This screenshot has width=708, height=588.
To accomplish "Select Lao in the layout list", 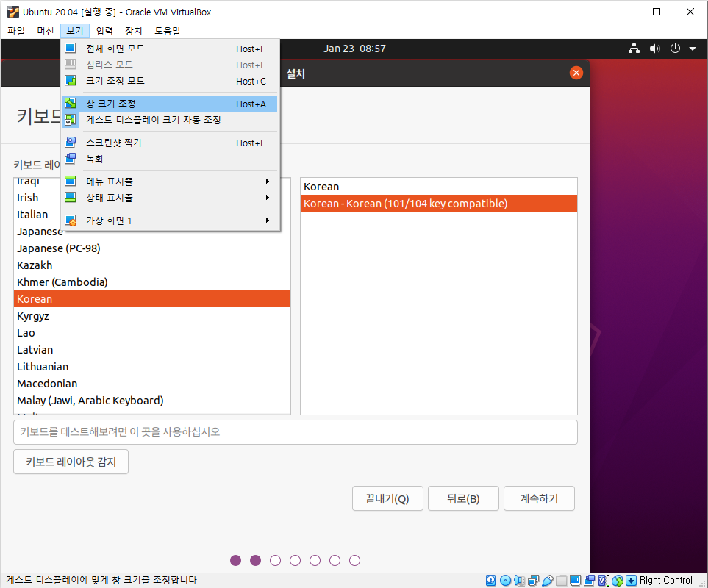I will tap(151, 333).
